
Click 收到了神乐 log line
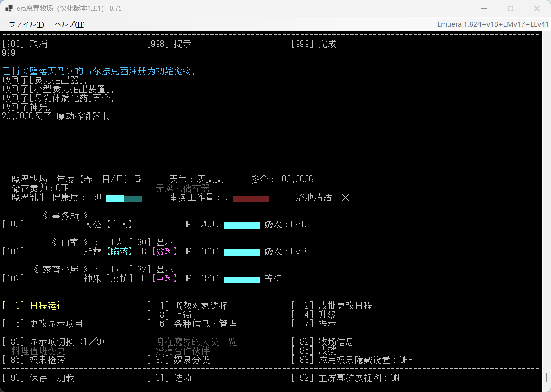(x=27, y=107)
